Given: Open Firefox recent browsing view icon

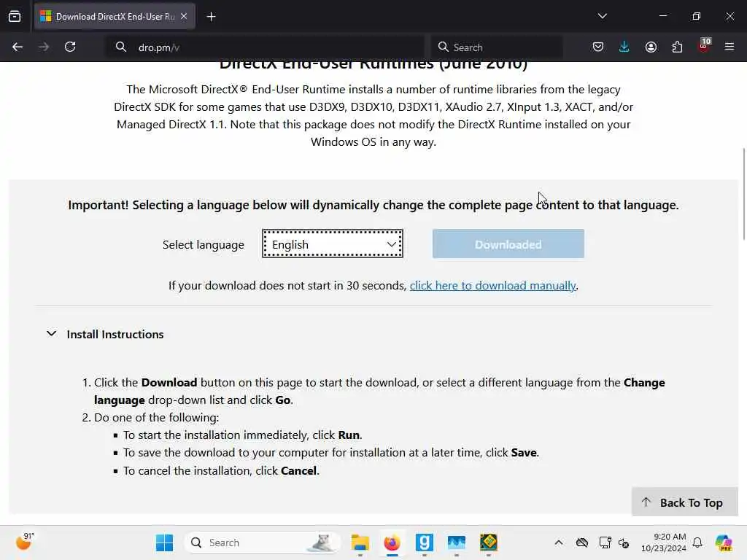Looking at the screenshot, I should 15,16.
